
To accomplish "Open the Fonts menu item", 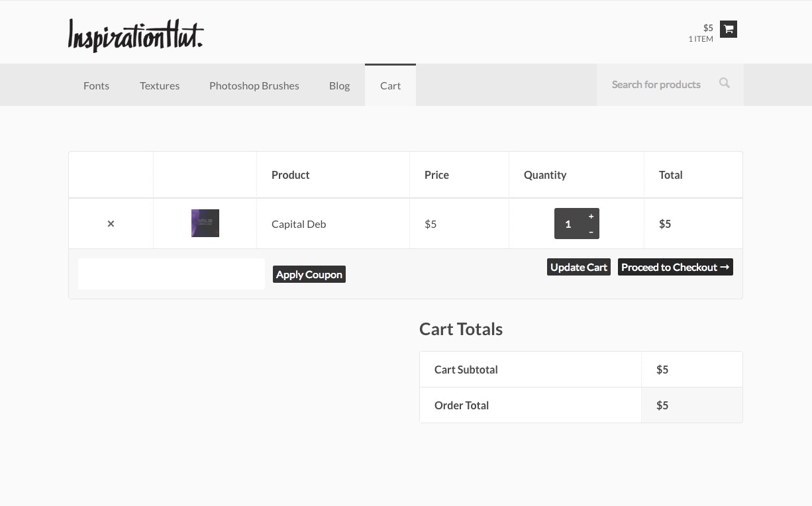I will (x=96, y=85).
